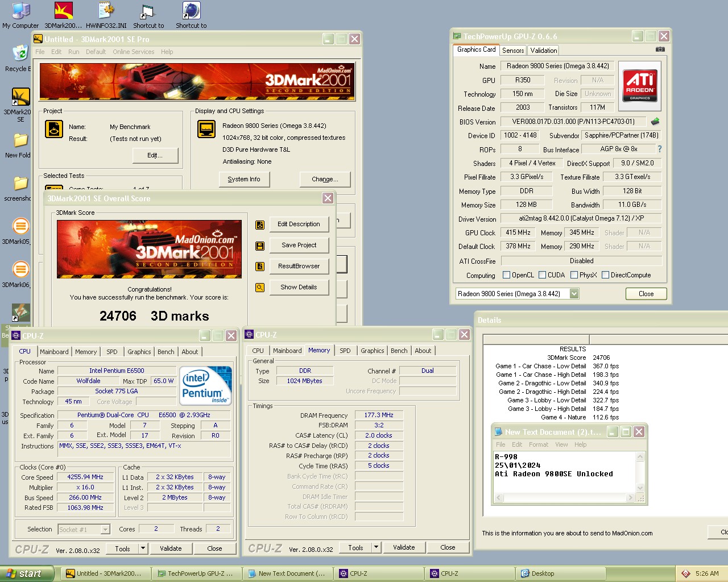Click the DRAM Frequency 177.3 MHz value

[379, 415]
